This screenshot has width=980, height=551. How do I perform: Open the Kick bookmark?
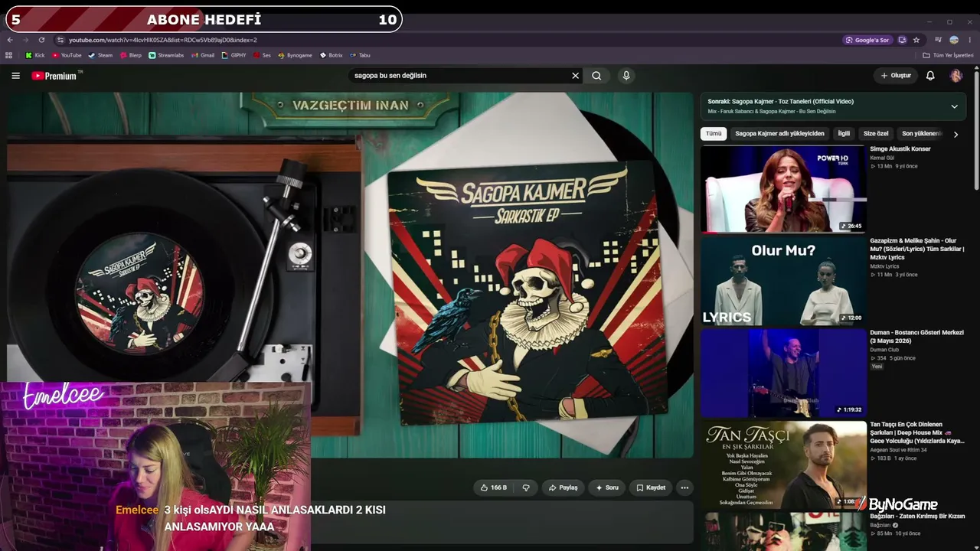[x=35, y=55]
